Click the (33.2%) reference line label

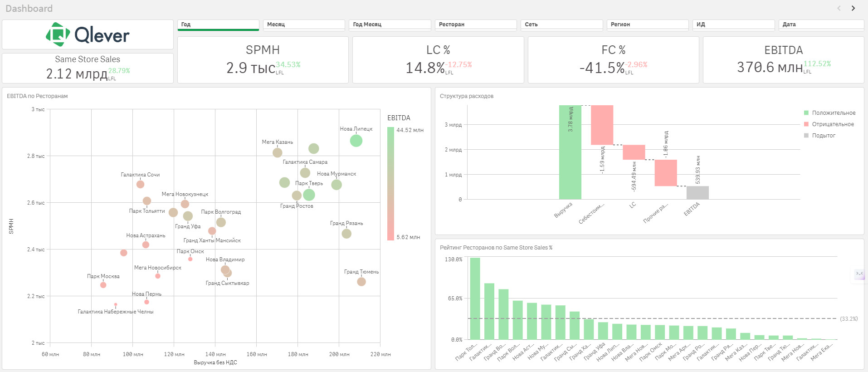tap(849, 319)
